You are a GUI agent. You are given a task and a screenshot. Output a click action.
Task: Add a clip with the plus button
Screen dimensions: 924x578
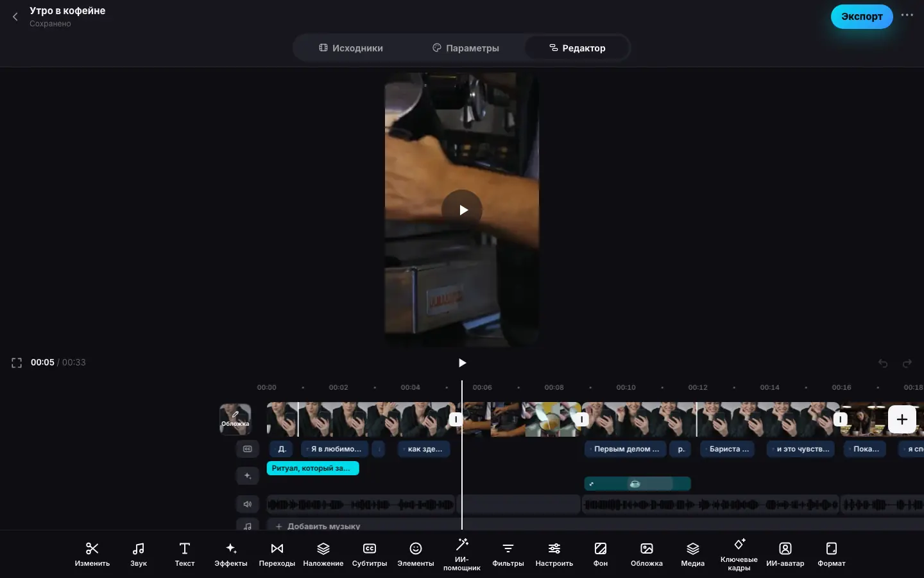coord(902,419)
